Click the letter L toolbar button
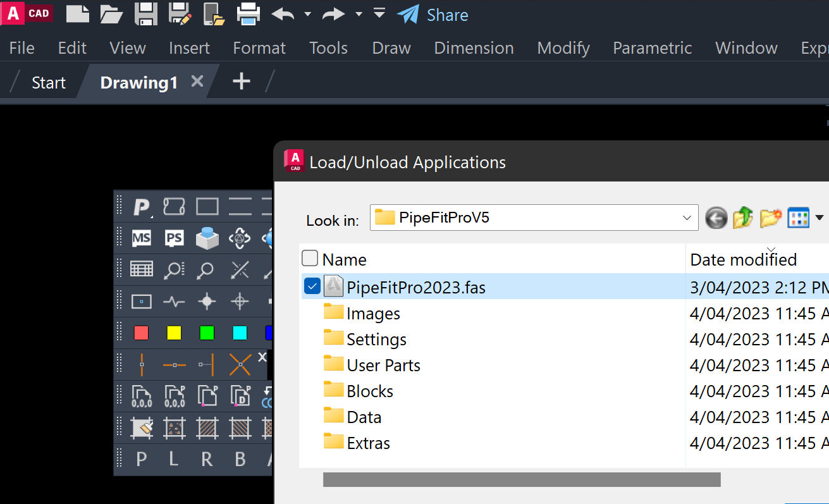 pyautogui.click(x=174, y=460)
